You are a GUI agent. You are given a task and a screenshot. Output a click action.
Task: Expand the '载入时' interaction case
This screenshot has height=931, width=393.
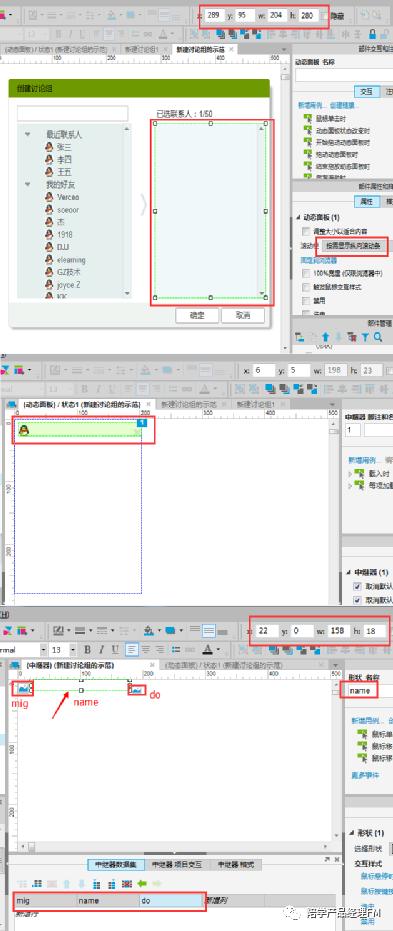350,473
